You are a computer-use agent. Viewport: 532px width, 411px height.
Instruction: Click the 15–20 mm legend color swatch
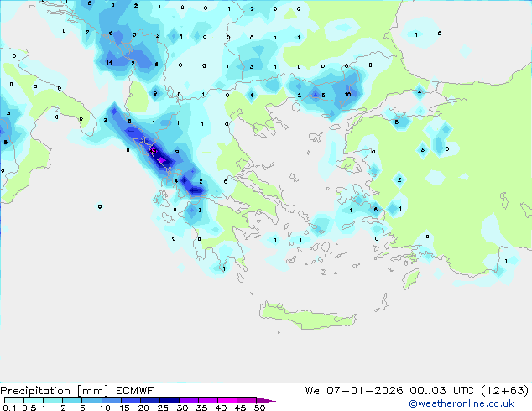[x=131, y=400]
